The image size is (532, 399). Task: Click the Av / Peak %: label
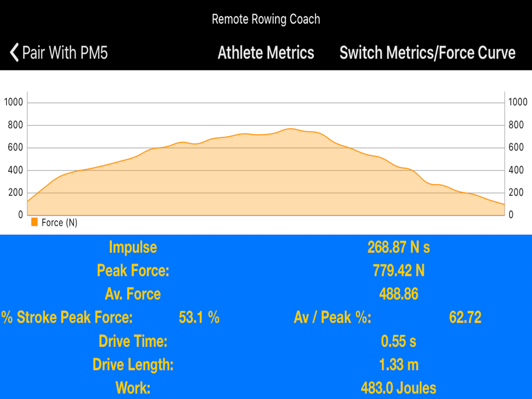pyautogui.click(x=332, y=317)
